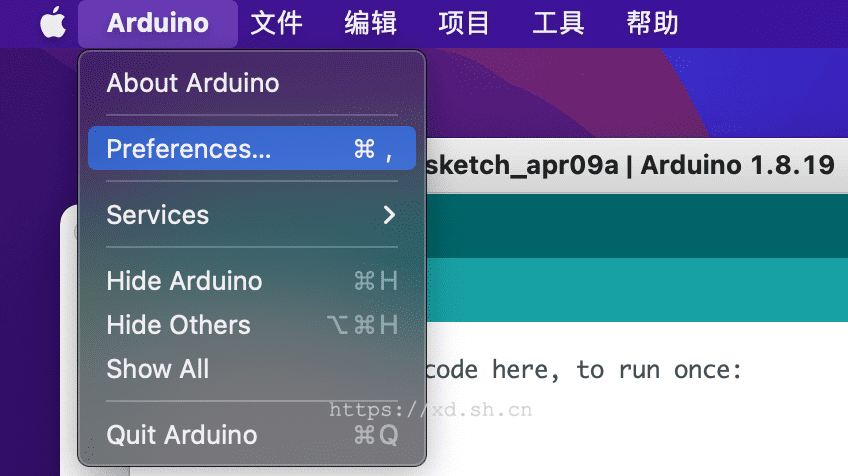Open the Apple menu icon
The width and height of the screenshot is (848, 476).
point(53,23)
